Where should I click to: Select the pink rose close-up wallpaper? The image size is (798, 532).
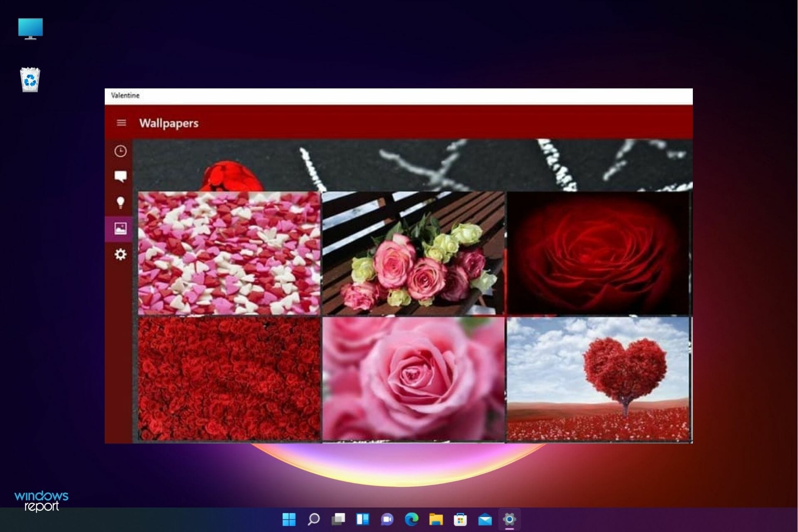[414, 379]
